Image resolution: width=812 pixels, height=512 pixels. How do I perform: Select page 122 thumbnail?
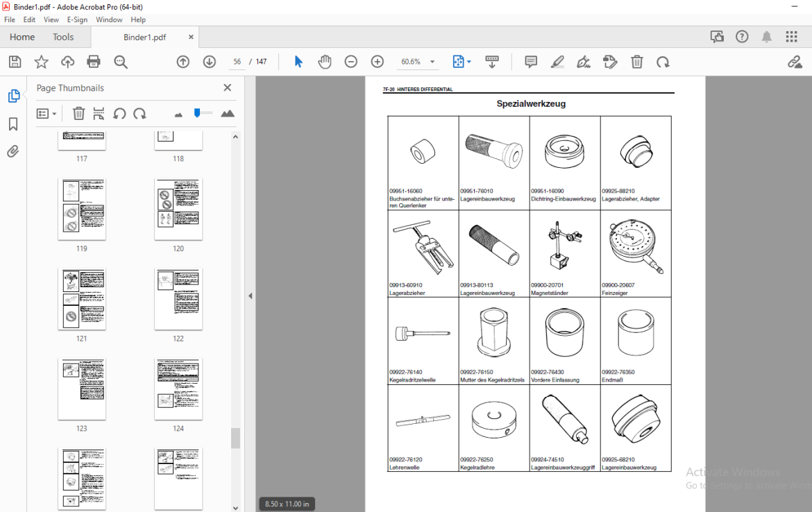178,299
